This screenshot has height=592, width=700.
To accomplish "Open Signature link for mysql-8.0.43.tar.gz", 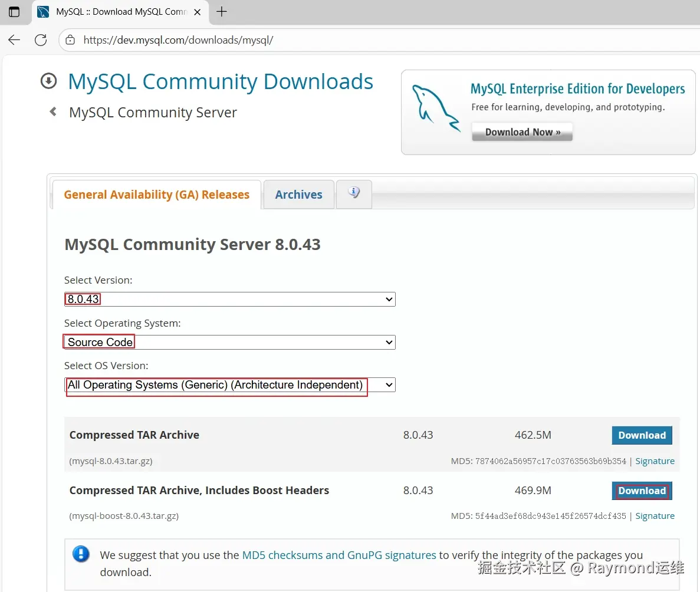I will click(655, 461).
